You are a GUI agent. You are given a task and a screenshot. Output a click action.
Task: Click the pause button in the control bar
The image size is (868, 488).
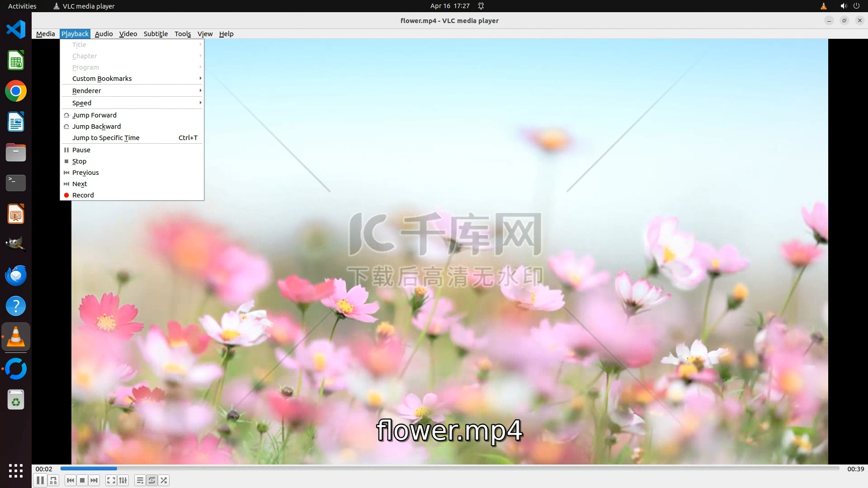tap(40, 480)
